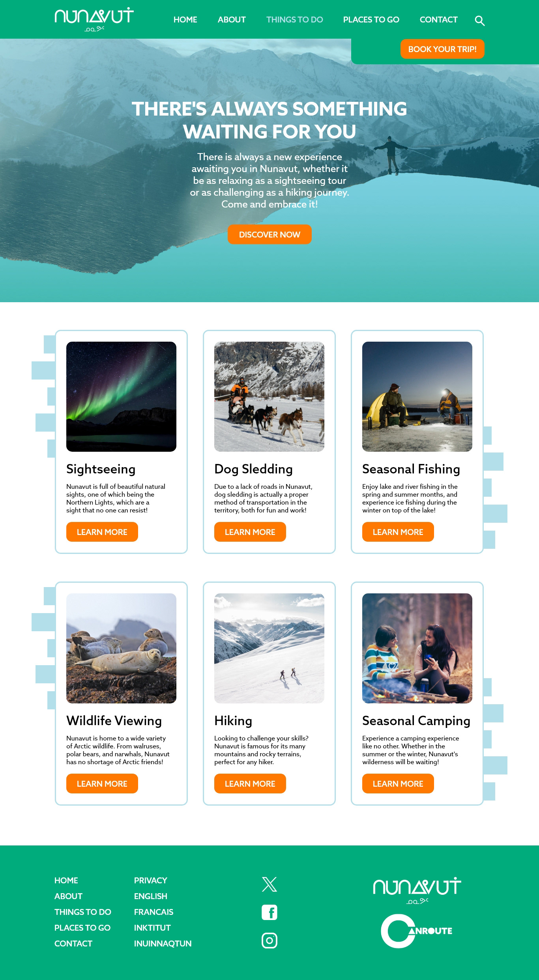Open the X (Twitter) social icon

269,885
